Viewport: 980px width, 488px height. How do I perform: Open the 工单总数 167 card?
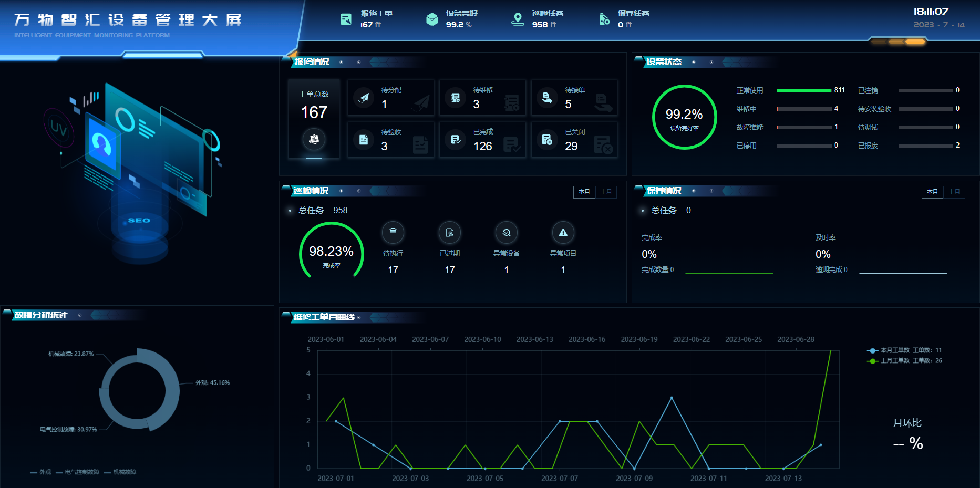pyautogui.click(x=314, y=119)
